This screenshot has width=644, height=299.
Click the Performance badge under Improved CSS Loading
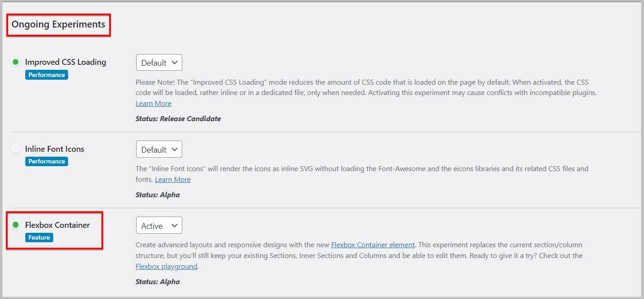(46, 75)
